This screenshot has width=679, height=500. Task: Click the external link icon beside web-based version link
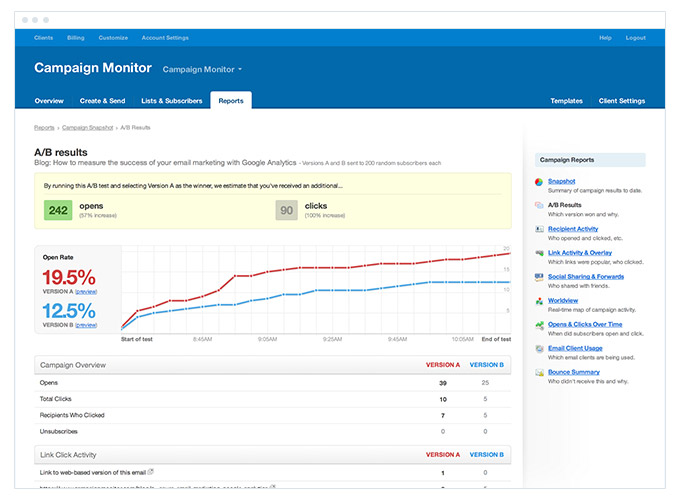tap(150, 471)
